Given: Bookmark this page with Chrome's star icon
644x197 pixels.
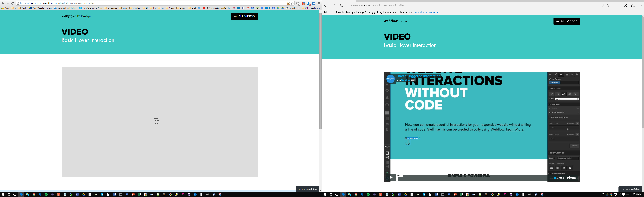Looking at the screenshot, I should 292,3.
